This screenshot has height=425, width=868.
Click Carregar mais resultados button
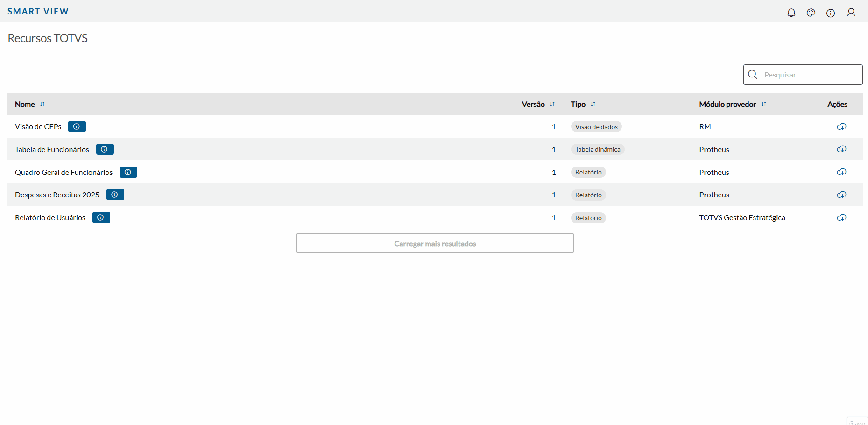click(x=435, y=243)
